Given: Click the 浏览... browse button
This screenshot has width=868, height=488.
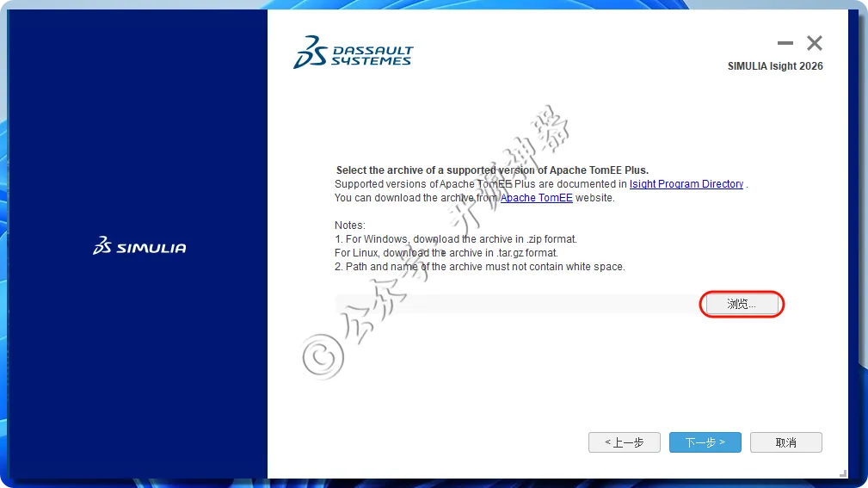Looking at the screenshot, I should [742, 304].
